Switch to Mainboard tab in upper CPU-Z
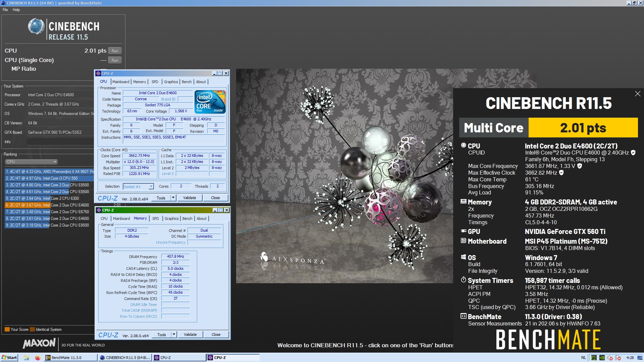The image size is (644, 362). 121,82
